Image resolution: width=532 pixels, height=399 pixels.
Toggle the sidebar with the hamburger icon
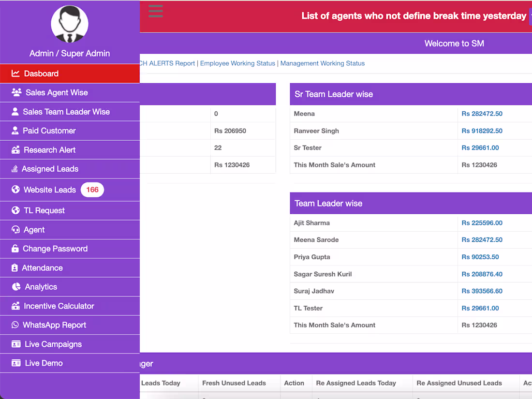155,12
